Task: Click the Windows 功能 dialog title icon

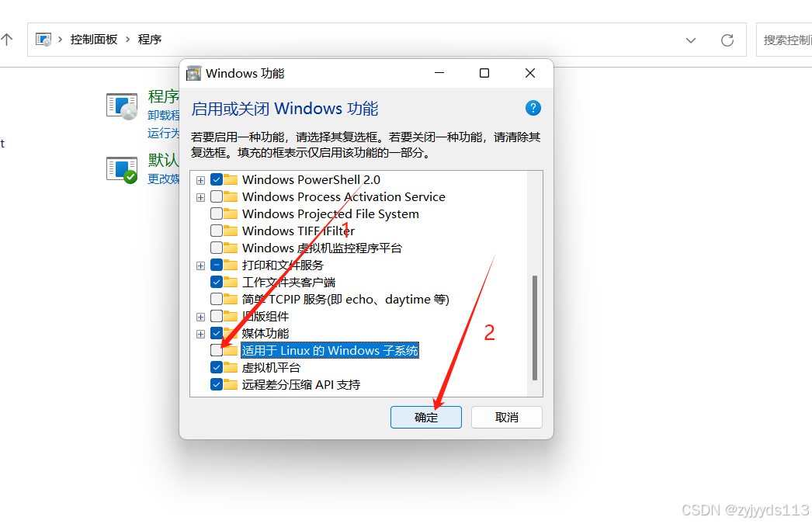Action: coord(193,73)
